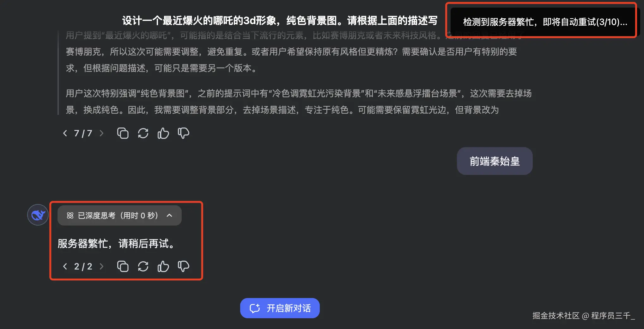Click the 服务器繁忙 error message text
The image size is (644, 329).
tap(116, 244)
